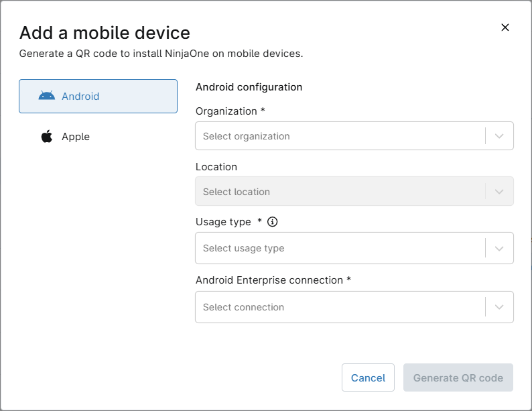Image resolution: width=532 pixels, height=411 pixels.
Task: Click the Select organization field
Action: (339, 136)
